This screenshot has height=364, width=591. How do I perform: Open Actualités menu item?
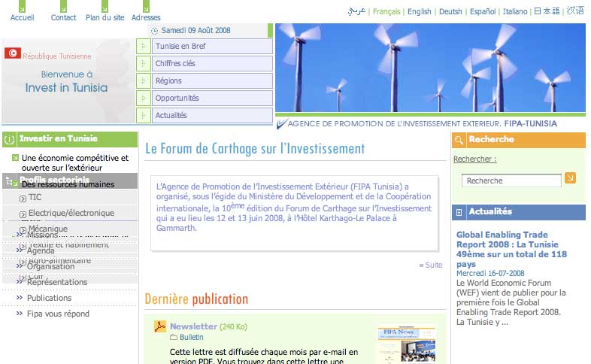tap(212, 115)
